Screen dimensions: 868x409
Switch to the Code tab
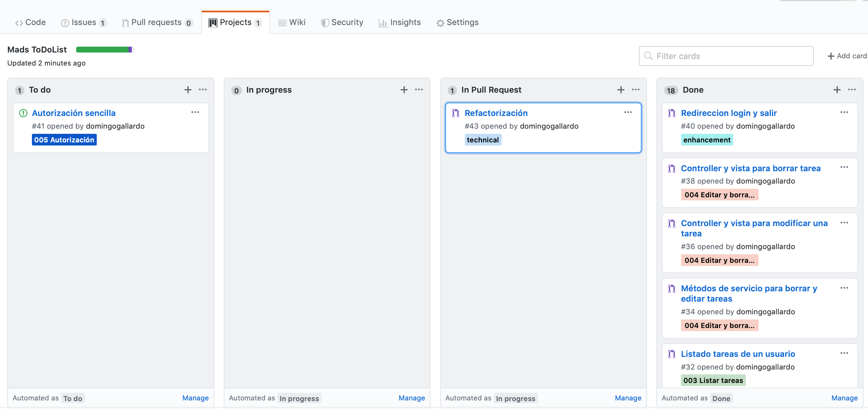(x=30, y=23)
